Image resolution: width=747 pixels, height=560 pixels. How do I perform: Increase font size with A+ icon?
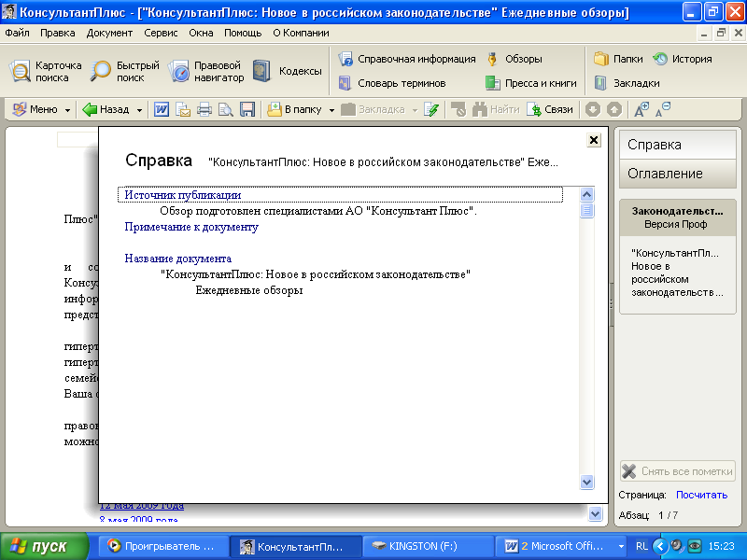pos(641,109)
